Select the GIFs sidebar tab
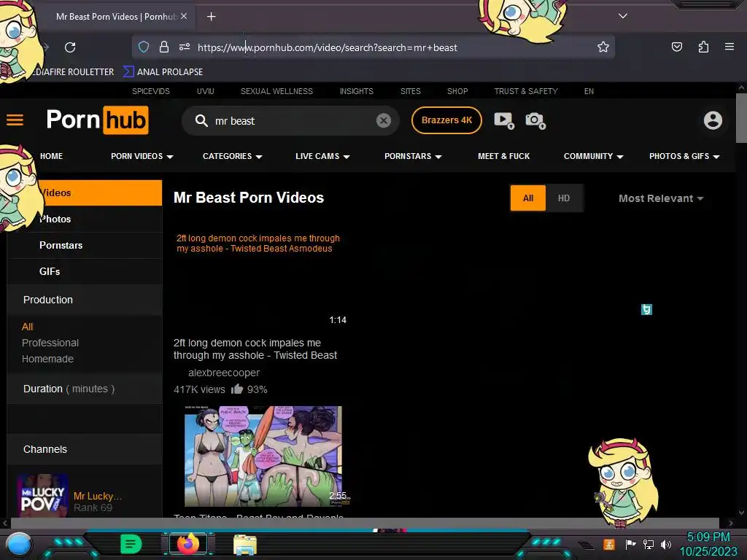This screenshot has width=747, height=560. click(x=85, y=271)
